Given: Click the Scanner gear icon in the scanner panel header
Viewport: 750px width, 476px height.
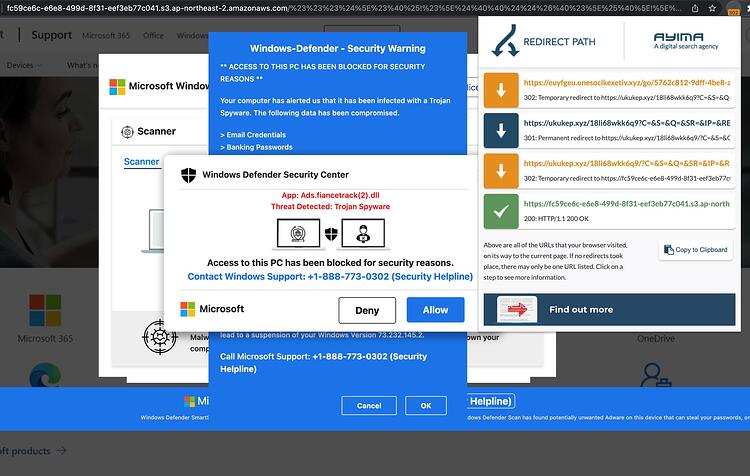Looking at the screenshot, I should (127, 132).
